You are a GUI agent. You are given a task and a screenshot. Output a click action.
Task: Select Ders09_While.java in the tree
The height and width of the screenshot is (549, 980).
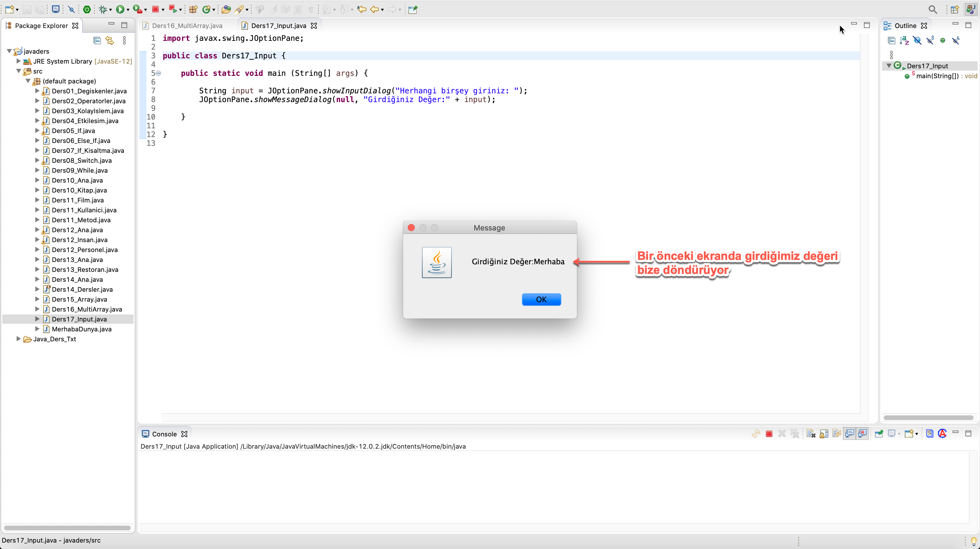click(x=80, y=170)
